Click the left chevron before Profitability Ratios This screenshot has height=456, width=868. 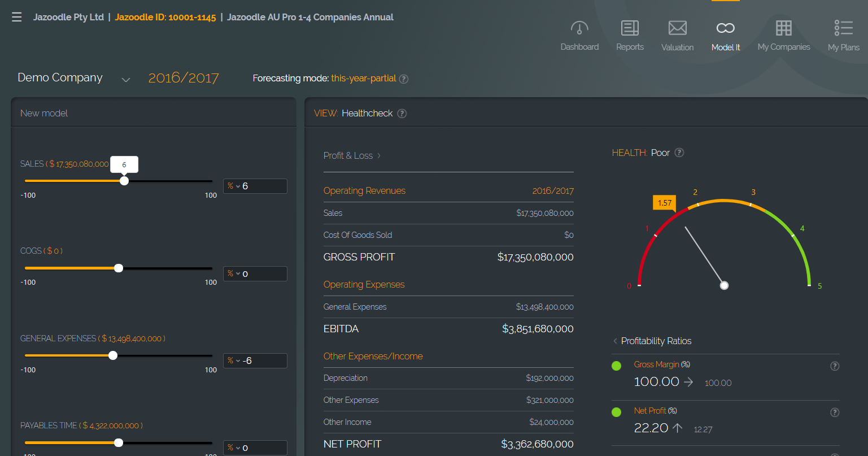[x=615, y=341]
